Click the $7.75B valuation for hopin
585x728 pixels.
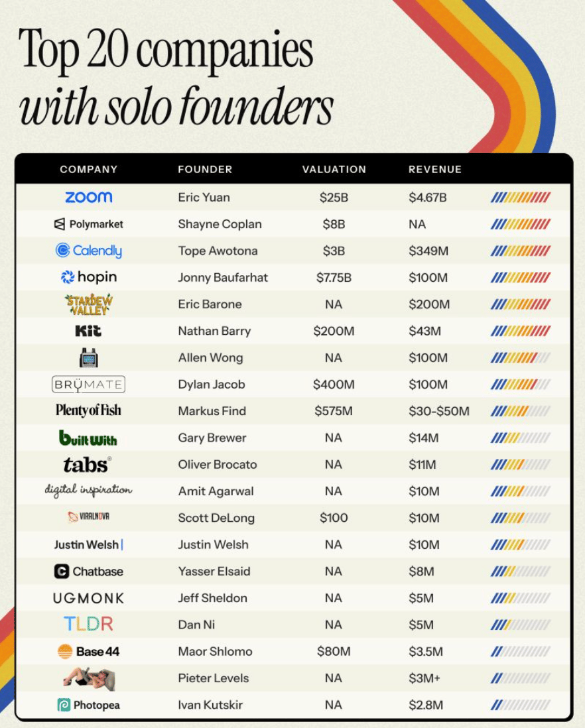point(334,278)
